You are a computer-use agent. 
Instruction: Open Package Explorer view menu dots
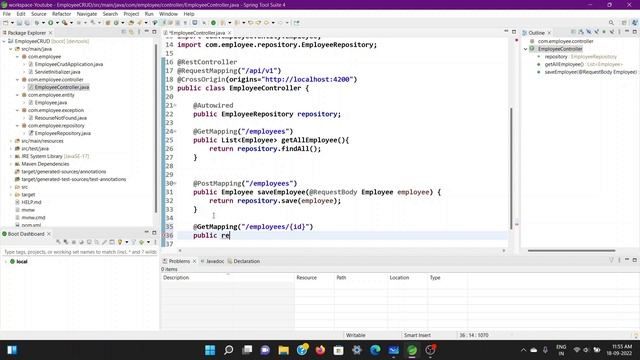139,32
